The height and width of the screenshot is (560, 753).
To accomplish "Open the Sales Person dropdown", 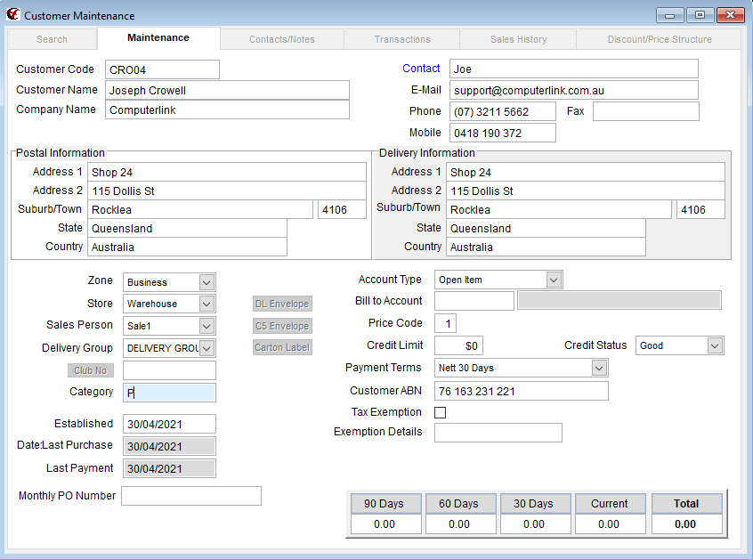I will [207, 326].
